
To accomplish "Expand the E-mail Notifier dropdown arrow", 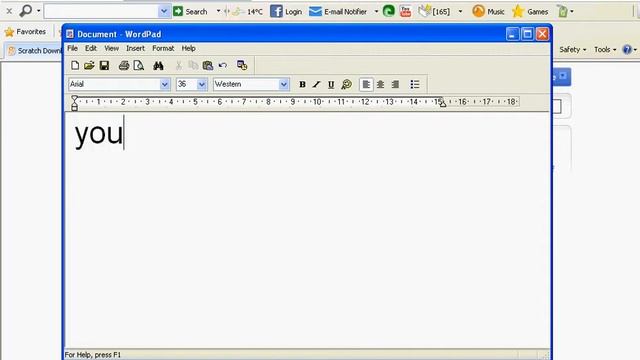I will 376,11.
